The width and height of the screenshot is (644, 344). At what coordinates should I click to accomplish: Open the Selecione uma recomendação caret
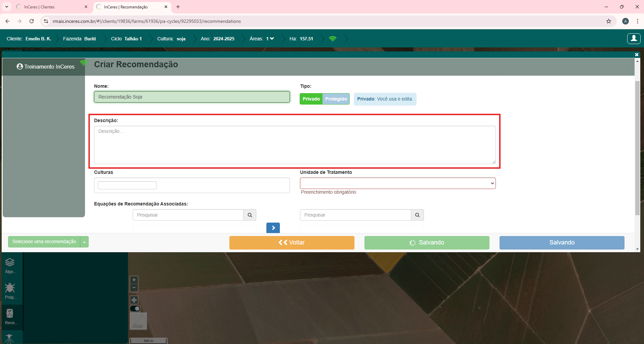(x=84, y=242)
